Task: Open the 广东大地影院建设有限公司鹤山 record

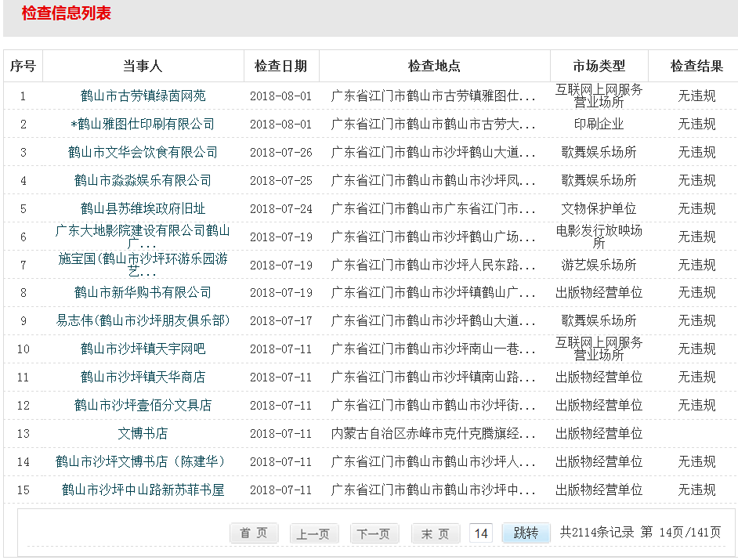Action: click(x=143, y=231)
